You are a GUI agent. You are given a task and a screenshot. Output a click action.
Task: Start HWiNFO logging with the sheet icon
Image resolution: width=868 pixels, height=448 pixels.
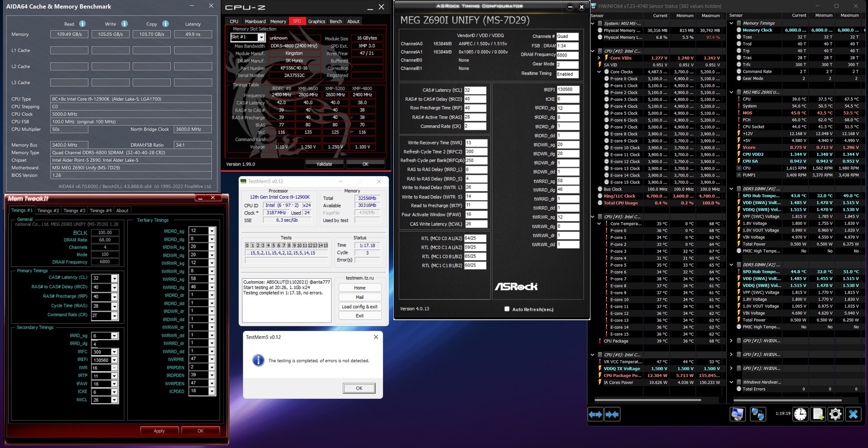(x=818, y=414)
